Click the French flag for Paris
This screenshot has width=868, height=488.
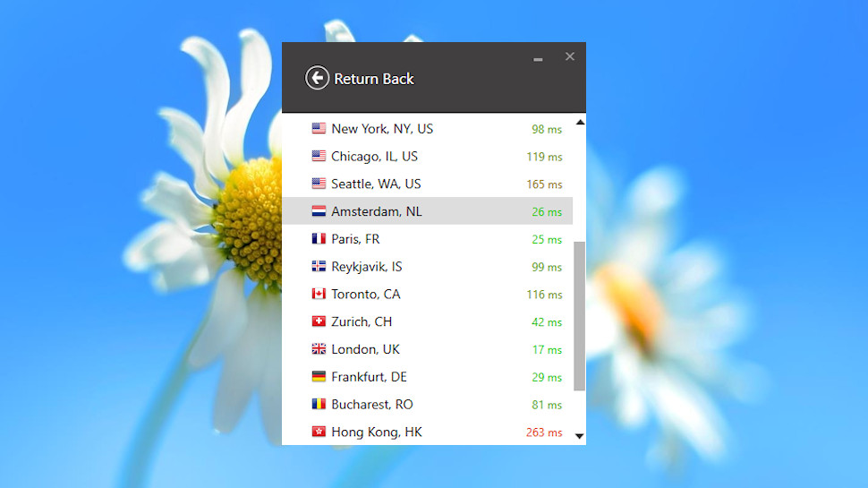pyautogui.click(x=319, y=239)
